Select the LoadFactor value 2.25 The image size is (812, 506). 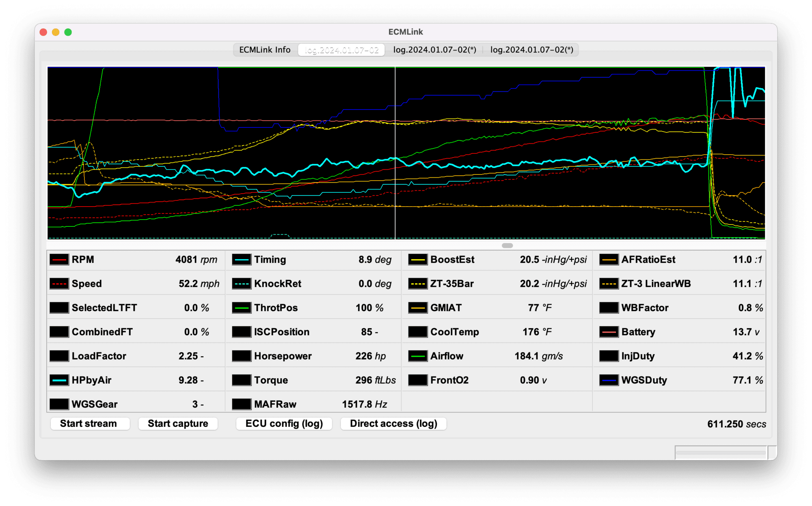[x=188, y=356]
